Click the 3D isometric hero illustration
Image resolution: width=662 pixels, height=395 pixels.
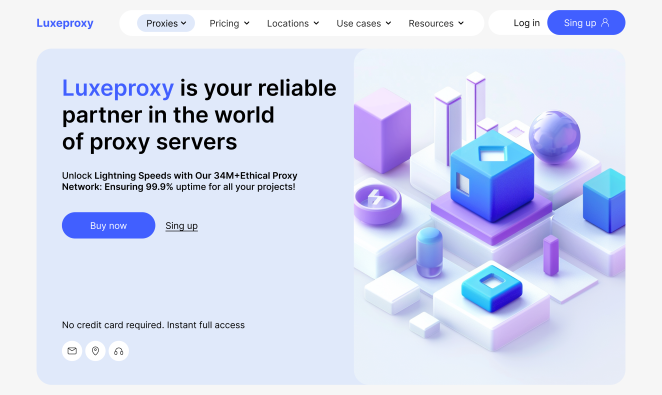coord(489,216)
